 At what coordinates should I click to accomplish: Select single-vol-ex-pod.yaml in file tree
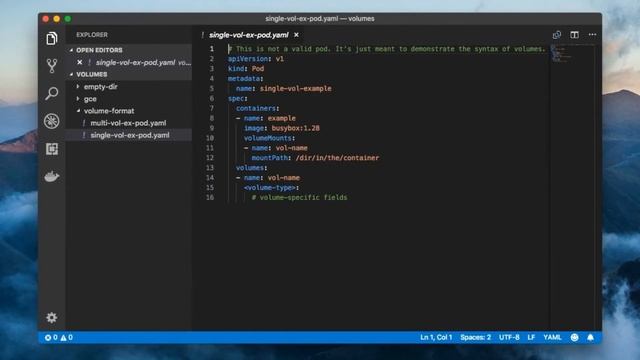(130, 135)
